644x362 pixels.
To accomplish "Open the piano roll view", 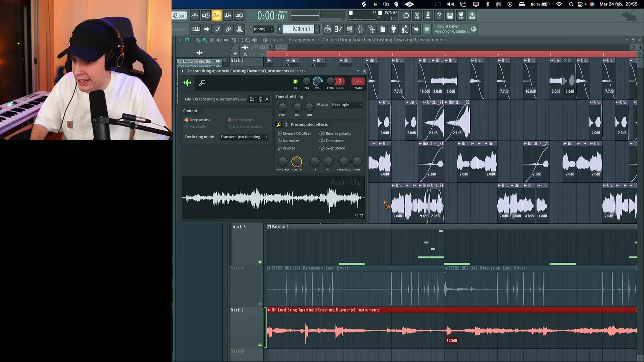I will click(338, 29).
